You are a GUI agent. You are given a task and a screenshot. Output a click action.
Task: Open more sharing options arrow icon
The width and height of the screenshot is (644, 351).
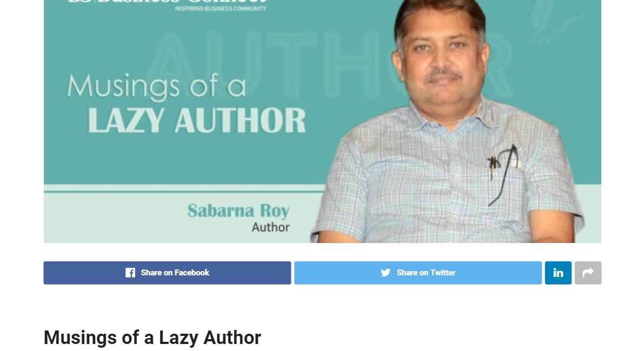[588, 273]
